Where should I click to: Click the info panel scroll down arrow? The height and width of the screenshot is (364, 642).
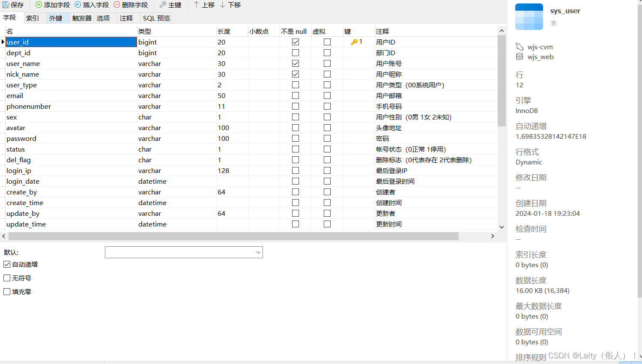pyautogui.click(x=640, y=356)
